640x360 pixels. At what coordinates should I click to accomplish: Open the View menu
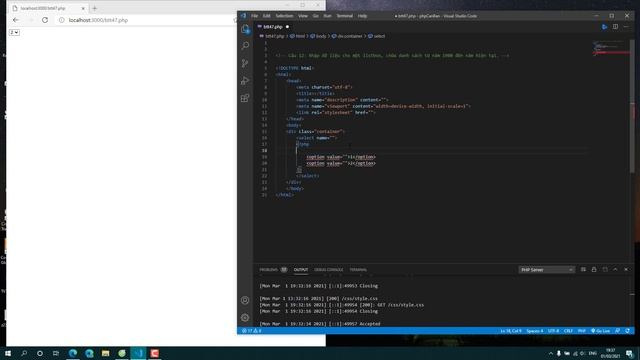click(x=303, y=16)
